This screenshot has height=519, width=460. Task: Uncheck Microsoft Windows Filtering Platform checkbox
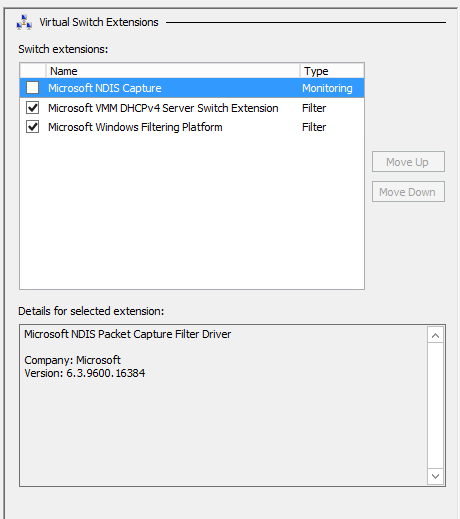pyautogui.click(x=33, y=127)
